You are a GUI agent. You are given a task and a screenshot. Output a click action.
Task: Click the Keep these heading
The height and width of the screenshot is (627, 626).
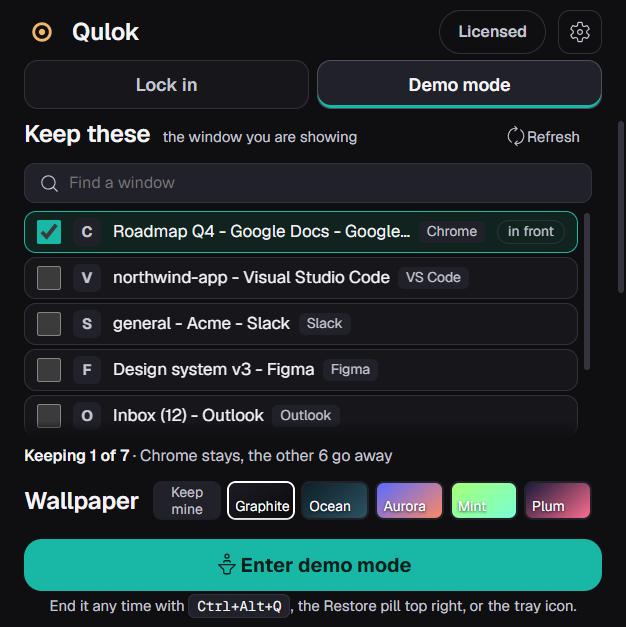click(87, 134)
